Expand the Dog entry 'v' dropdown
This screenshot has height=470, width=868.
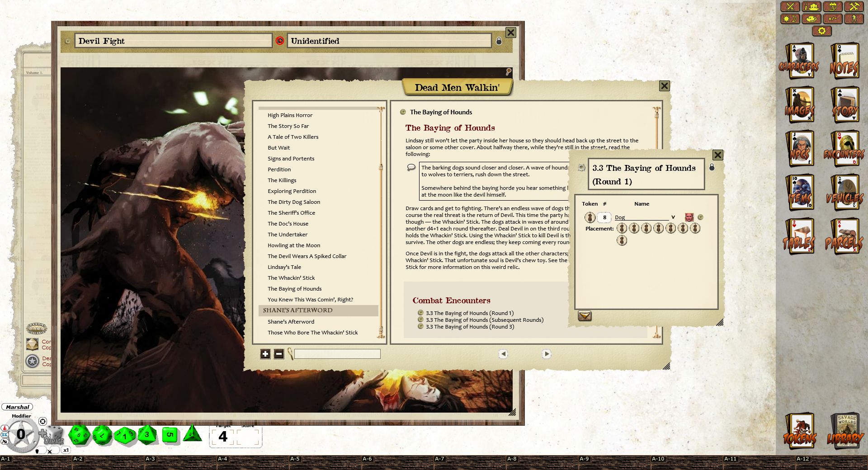click(x=673, y=217)
